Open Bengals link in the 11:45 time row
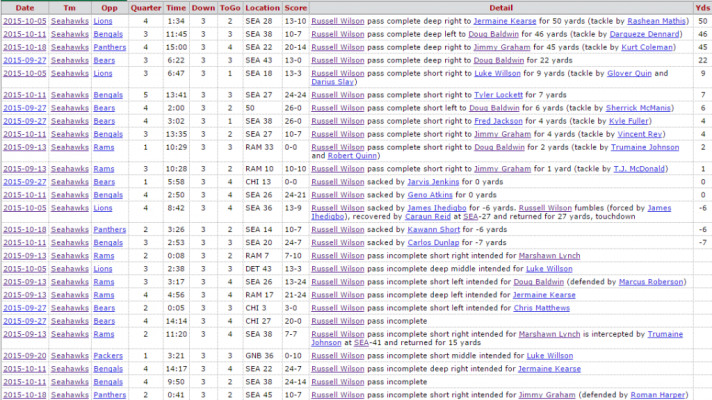 (108, 34)
